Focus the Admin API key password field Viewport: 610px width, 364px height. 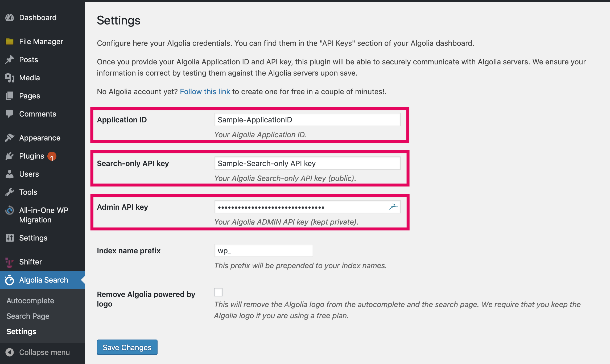(x=307, y=207)
